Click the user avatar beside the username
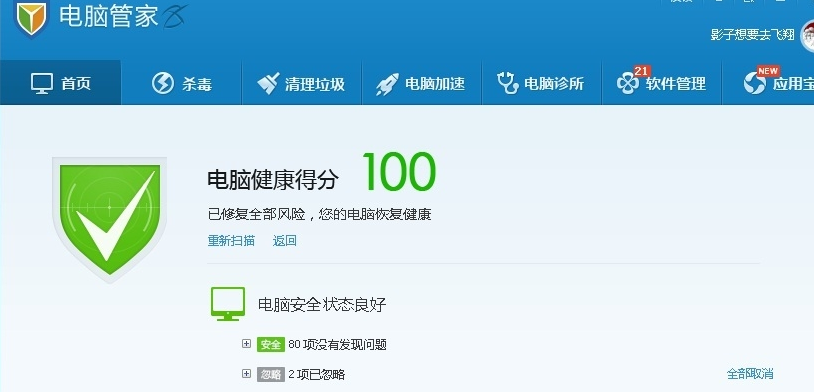Image resolution: width=814 pixels, height=392 pixels. pyautogui.click(x=808, y=35)
